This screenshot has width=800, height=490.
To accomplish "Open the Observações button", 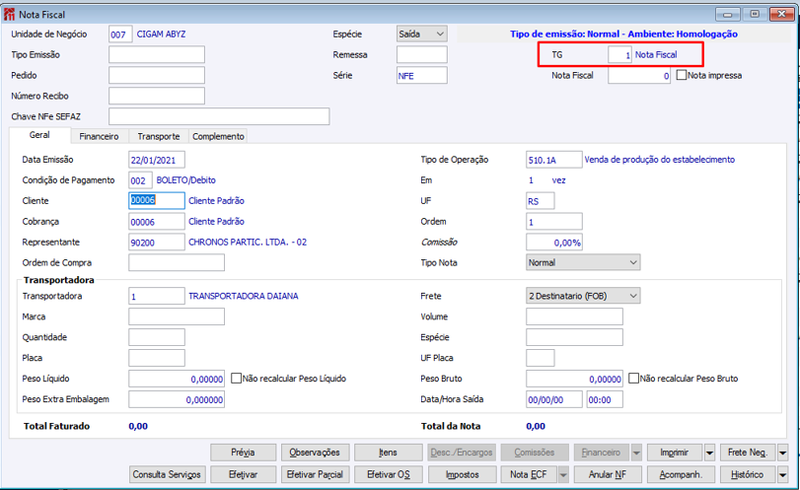I will click(315, 452).
